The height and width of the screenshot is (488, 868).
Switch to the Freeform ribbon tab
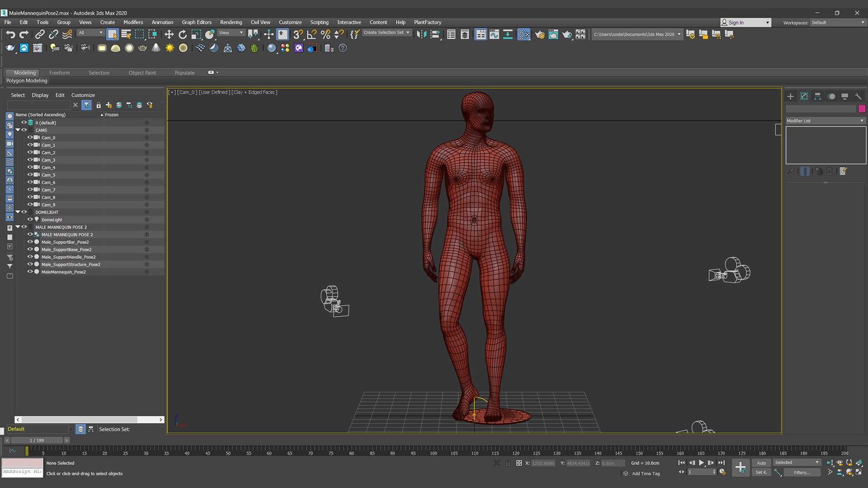(59, 73)
